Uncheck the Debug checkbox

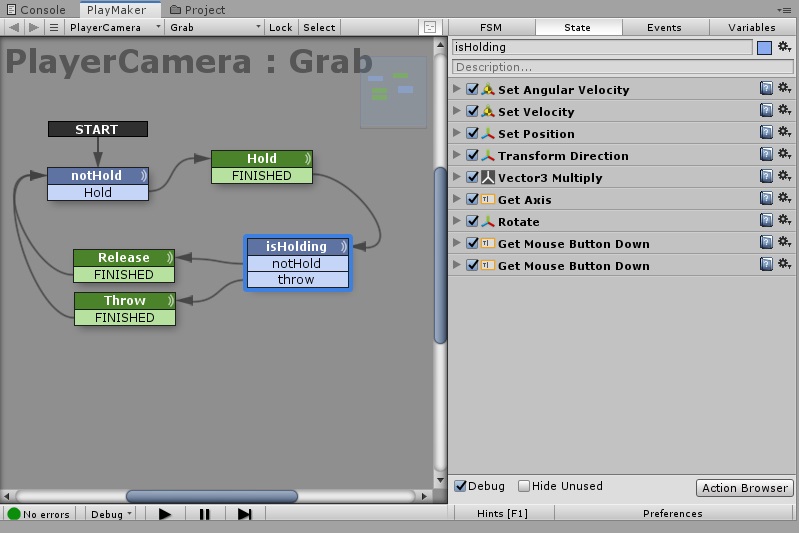point(460,486)
